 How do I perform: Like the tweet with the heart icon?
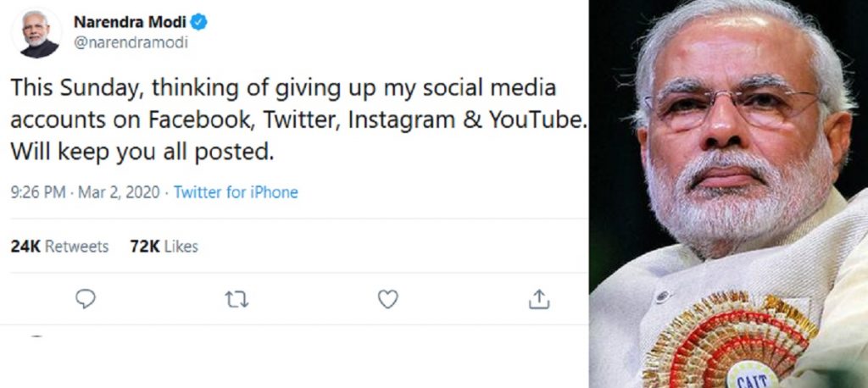(x=387, y=299)
